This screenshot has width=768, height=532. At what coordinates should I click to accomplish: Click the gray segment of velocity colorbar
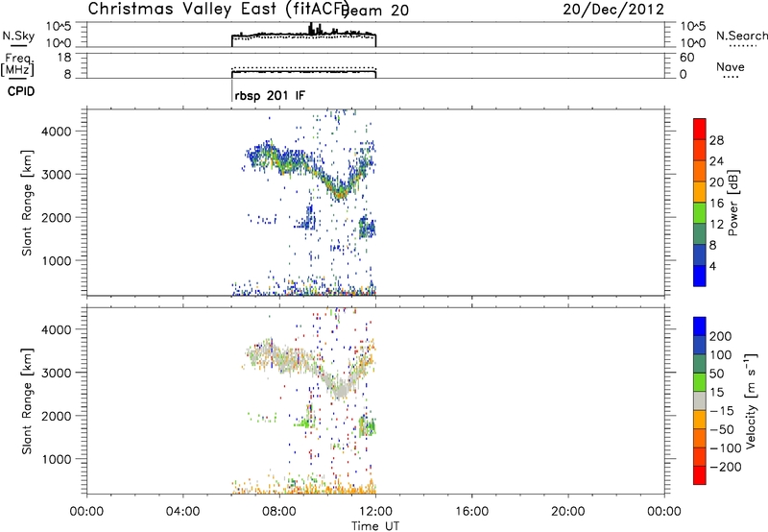700,401
